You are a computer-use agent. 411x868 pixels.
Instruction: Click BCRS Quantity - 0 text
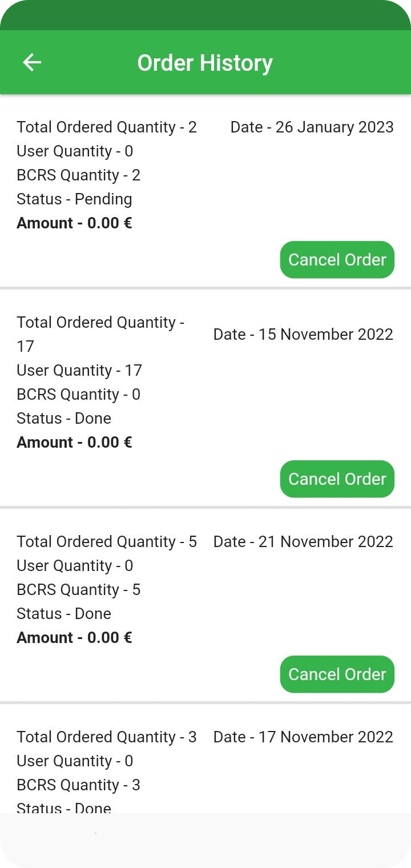(78, 395)
